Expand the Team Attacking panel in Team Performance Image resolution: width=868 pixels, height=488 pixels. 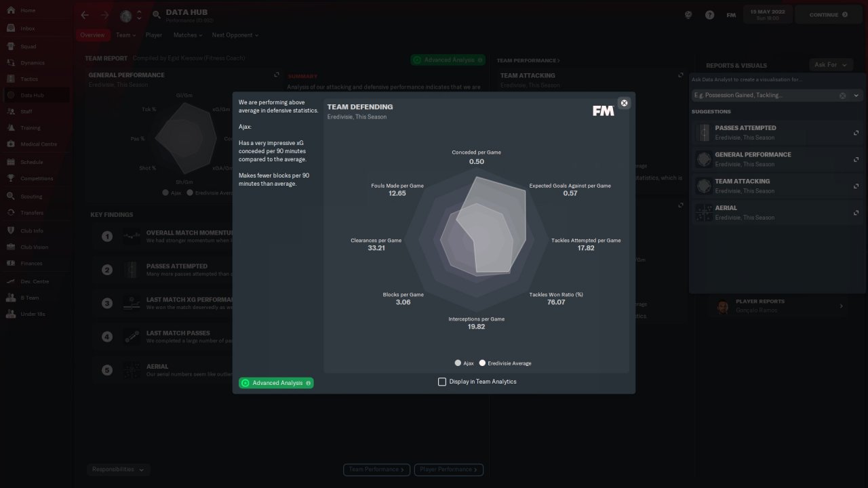(x=681, y=75)
